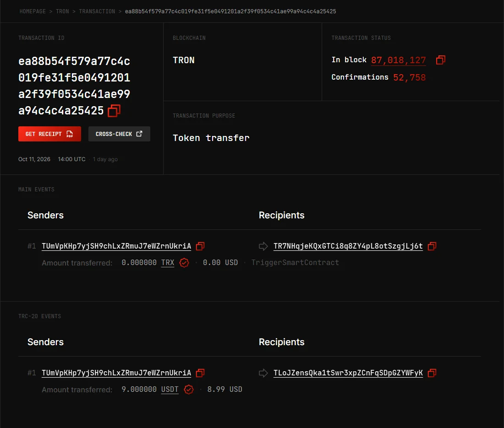
Task: Copy the transaction ID hash
Action: click(x=114, y=111)
